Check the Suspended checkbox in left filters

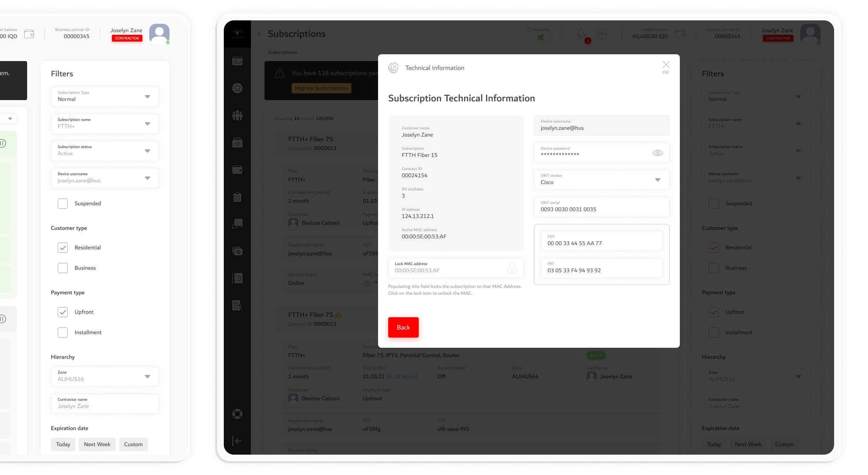coord(63,204)
